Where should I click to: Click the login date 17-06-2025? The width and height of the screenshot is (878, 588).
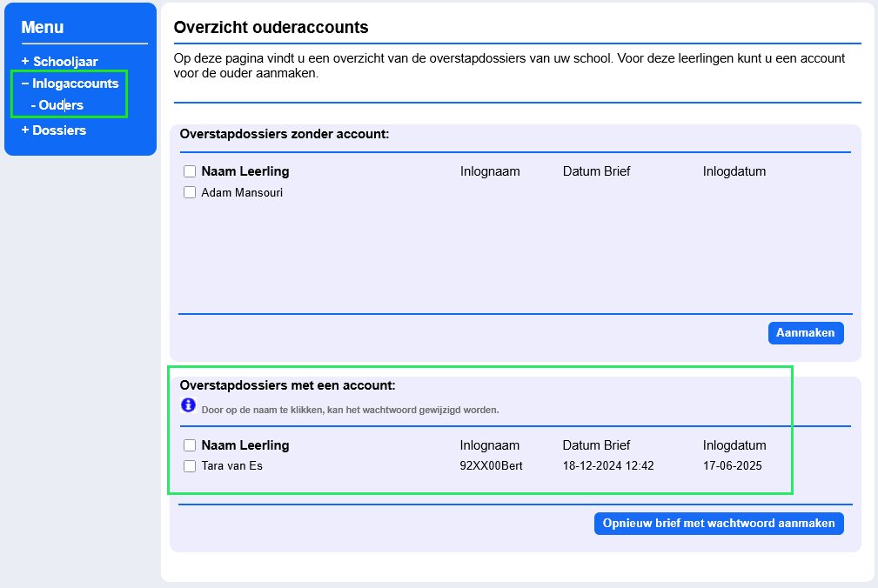coord(732,466)
